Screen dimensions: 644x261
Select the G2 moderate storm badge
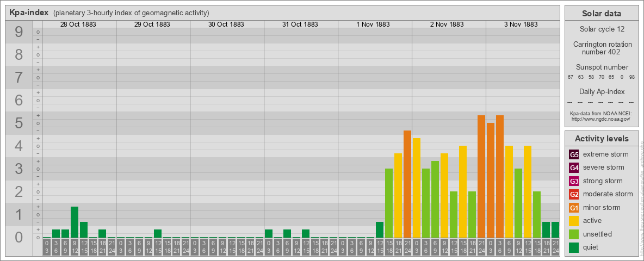[574, 194]
